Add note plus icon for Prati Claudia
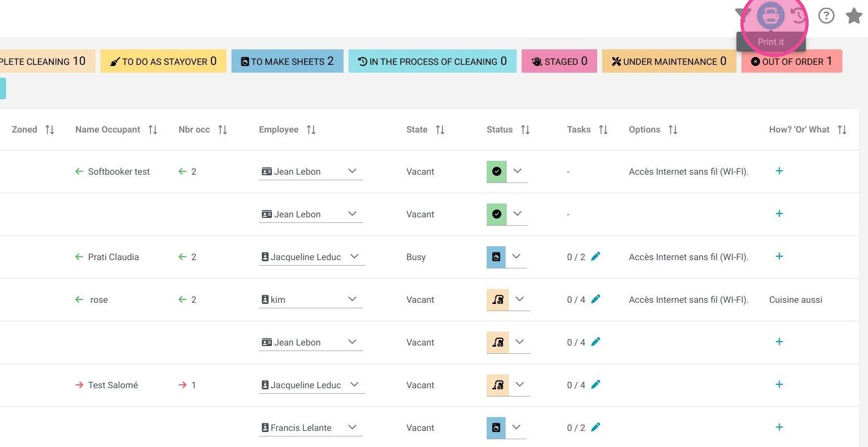This screenshot has height=447, width=868. pos(779,256)
